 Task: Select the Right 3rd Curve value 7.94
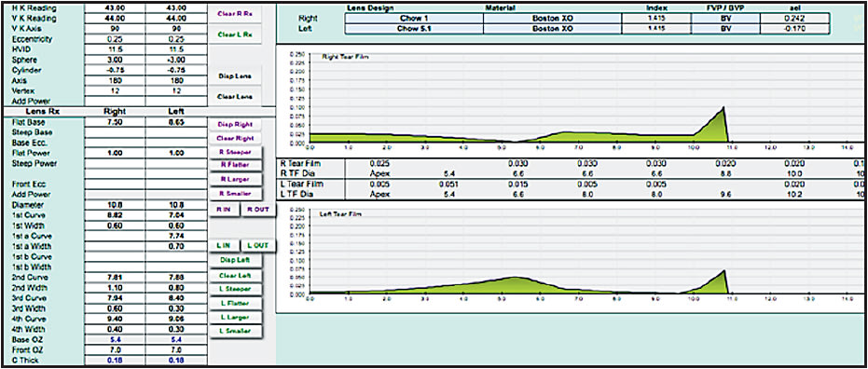pos(115,298)
